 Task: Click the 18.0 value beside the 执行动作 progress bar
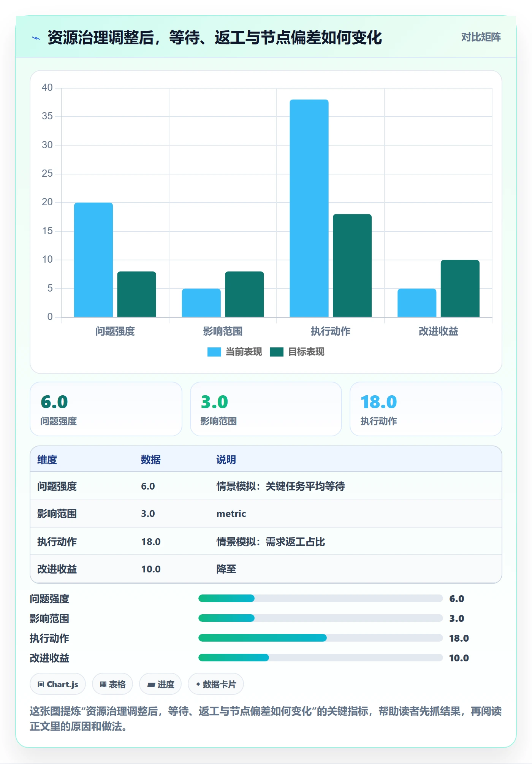[x=459, y=638]
